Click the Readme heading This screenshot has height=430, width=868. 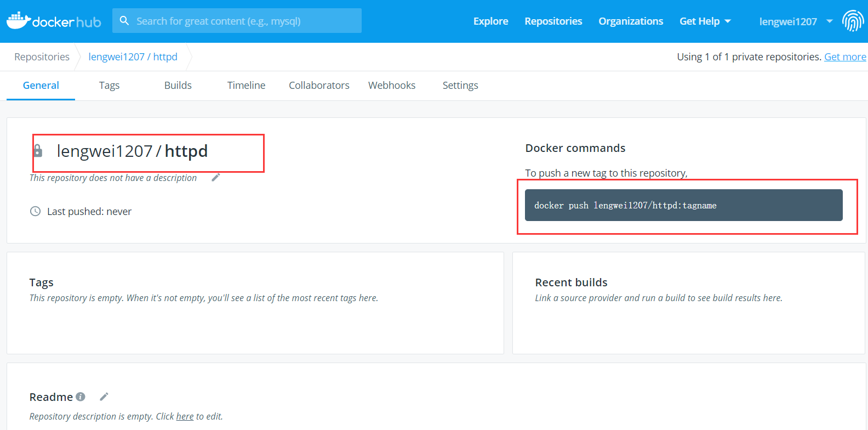(51, 397)
